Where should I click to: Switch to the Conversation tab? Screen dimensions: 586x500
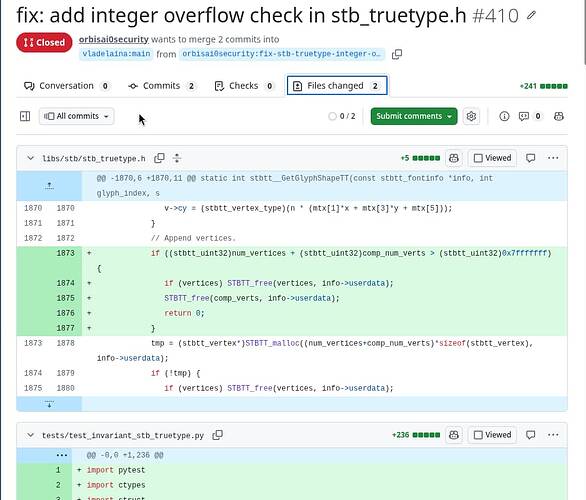(67, 86)
